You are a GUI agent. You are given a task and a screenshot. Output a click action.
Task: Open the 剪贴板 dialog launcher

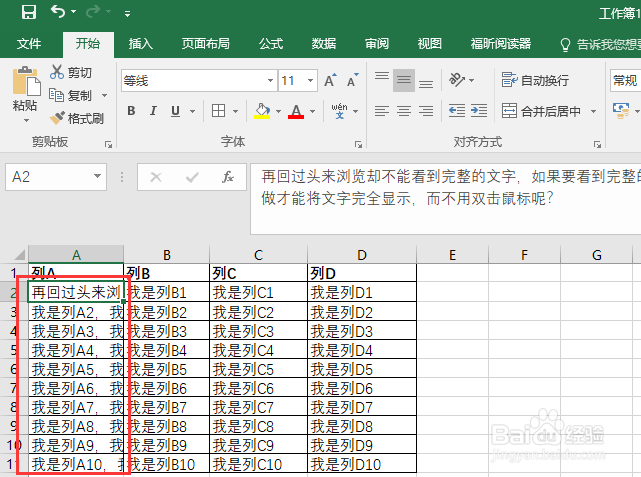(x=108, y=144)
